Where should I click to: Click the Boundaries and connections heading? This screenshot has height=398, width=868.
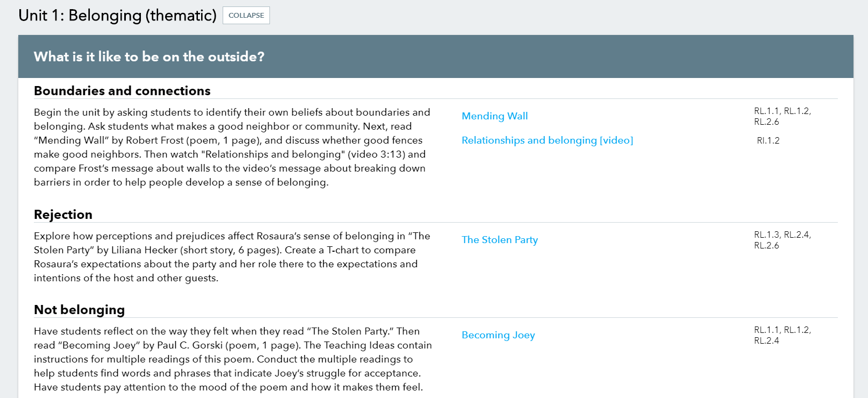(122, 91)
